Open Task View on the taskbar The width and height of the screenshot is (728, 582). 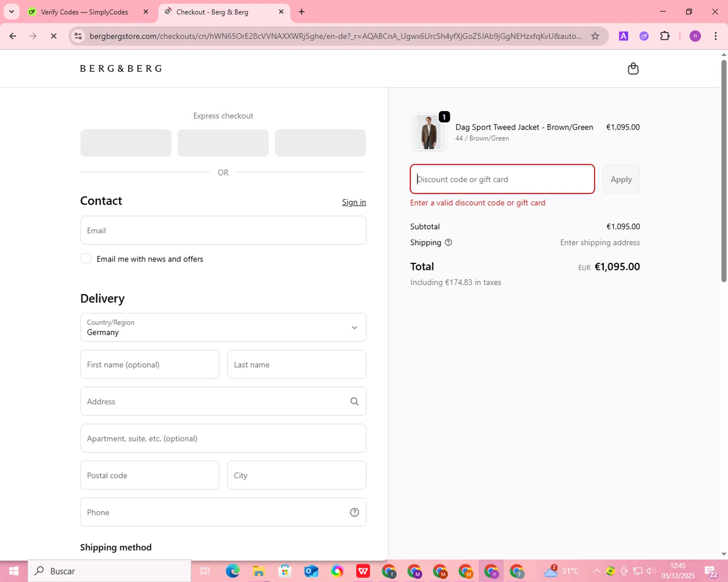tap(205, 571)
